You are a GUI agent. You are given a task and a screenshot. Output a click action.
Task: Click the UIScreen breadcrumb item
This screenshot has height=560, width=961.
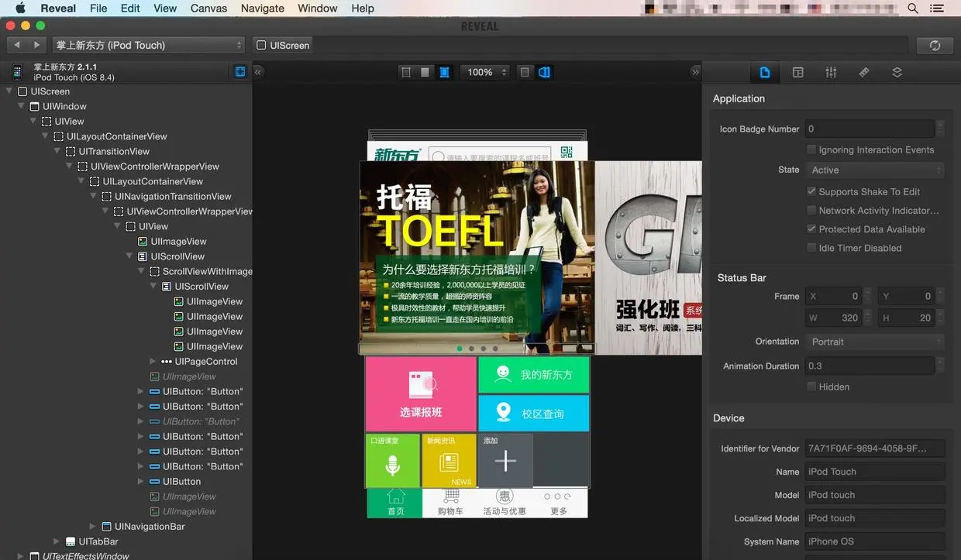tap(283, 45)
